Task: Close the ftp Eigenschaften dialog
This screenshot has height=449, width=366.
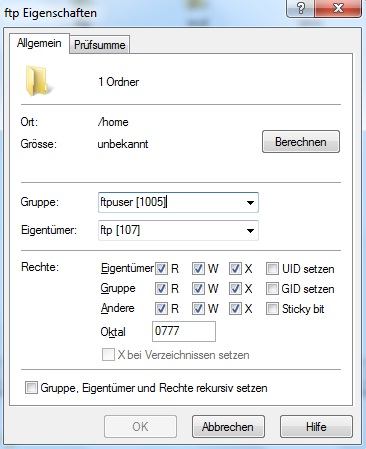Action: [x=338, y=8]
